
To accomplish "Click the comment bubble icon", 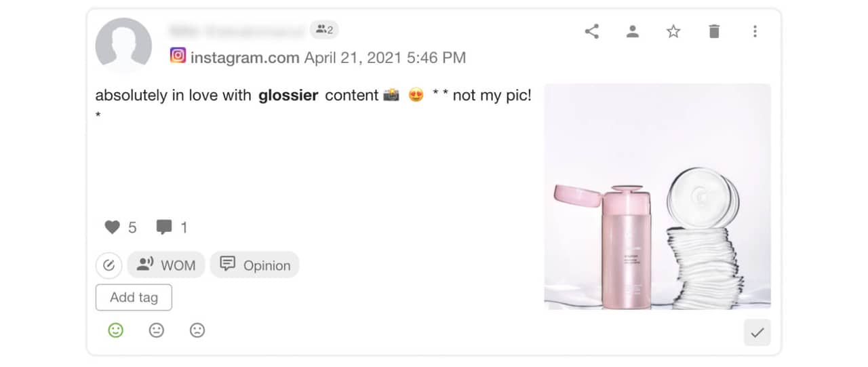I will click(x=163, y=227).
